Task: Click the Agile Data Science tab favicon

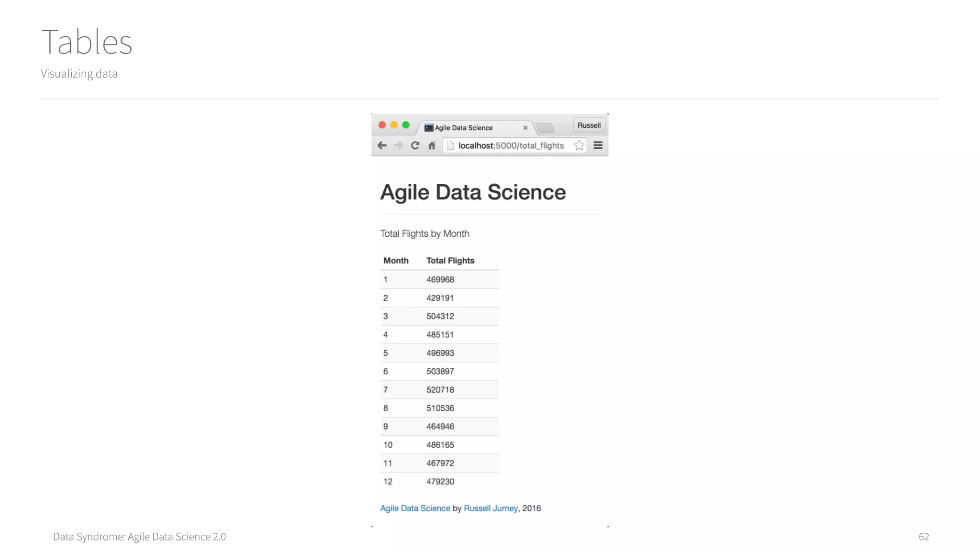Action: tap(429, 128)
